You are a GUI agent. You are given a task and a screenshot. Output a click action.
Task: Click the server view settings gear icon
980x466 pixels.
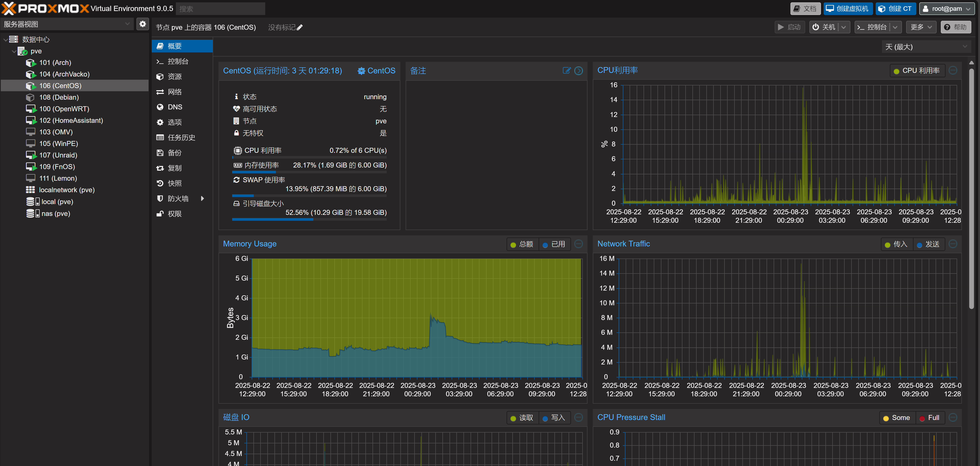coord(143,24)
